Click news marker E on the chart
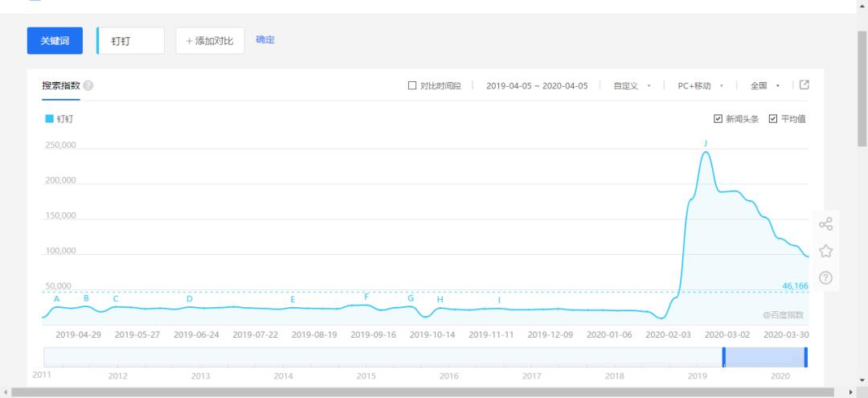Screen dimensions: 868x398 (293, 299)
